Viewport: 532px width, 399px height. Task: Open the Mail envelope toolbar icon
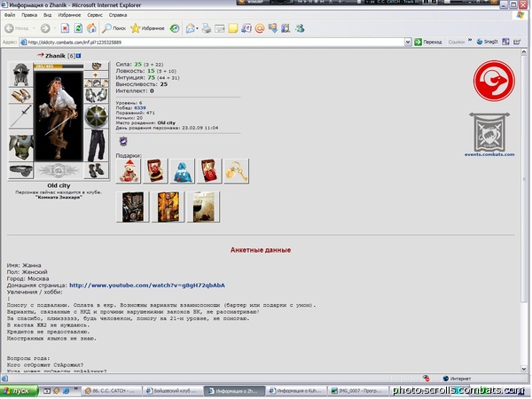[192, 28]
